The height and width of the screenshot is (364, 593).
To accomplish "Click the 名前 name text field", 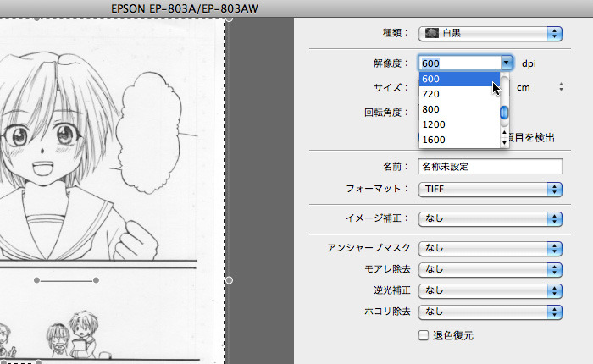I will coord(490,166).
